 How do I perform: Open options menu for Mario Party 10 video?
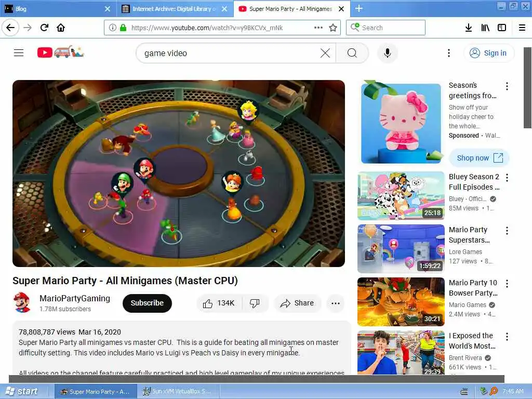(x=507, y=284)
